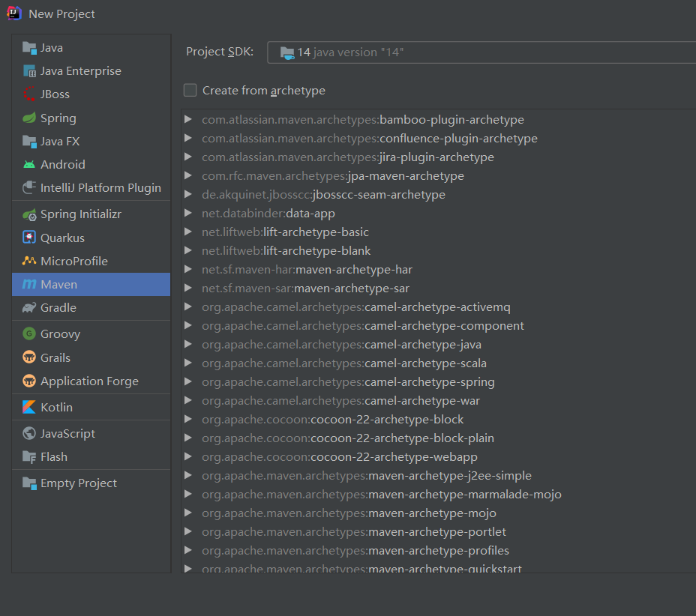This screenshot has height=616, width=696.
Task: Expand the camel-archetype-spring node arrow
Action: coord(188,382)
